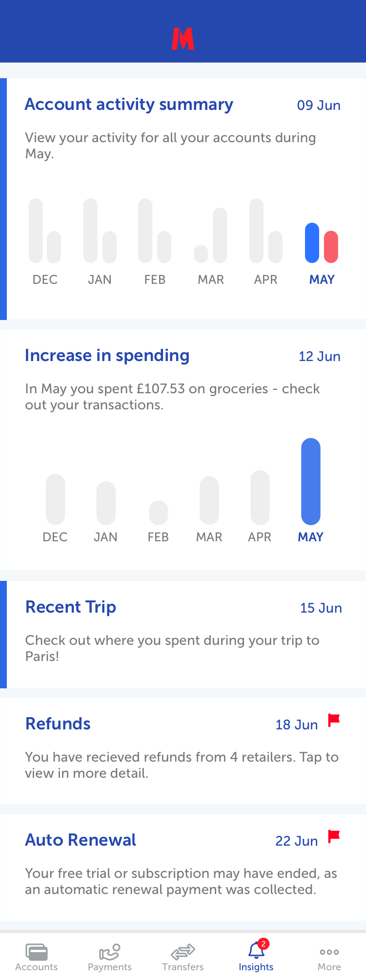Tap the Metro Bank logo in header
The width and height of the screenshot is (366, 980).
pyautogui.click(x=183, y=39)
